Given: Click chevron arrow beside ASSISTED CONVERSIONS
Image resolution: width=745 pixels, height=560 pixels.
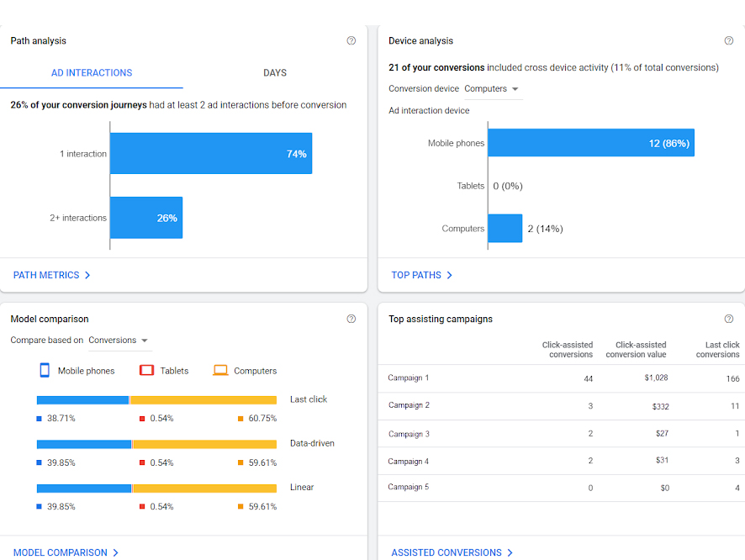Looking at the screenshot, I should [x=510, y=552].
